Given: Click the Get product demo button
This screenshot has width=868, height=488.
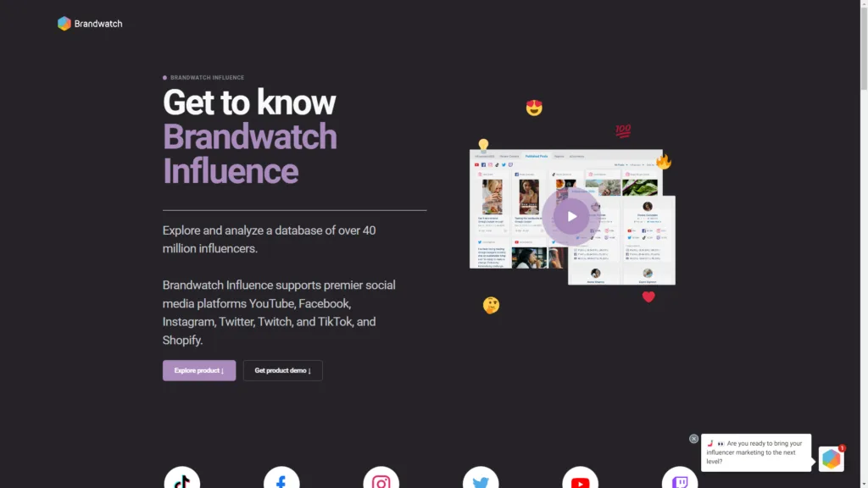Looking at the screenshot, I should click(282, 370).
